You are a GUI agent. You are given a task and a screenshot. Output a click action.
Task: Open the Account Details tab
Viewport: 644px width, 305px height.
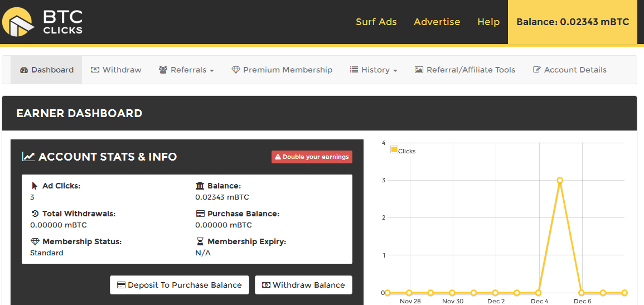coord(569,70)
